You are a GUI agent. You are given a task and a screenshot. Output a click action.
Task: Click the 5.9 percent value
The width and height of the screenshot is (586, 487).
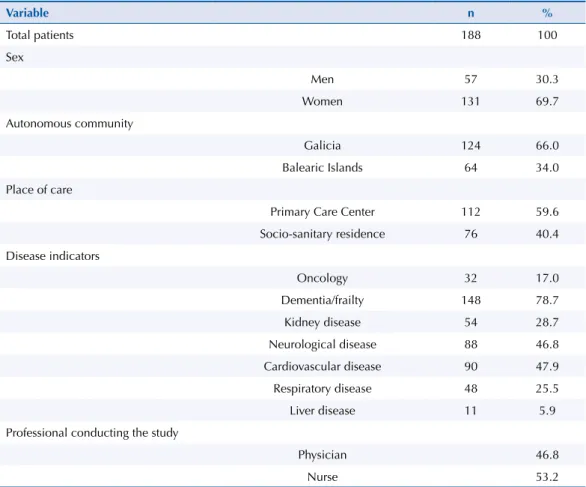[547, 411]
